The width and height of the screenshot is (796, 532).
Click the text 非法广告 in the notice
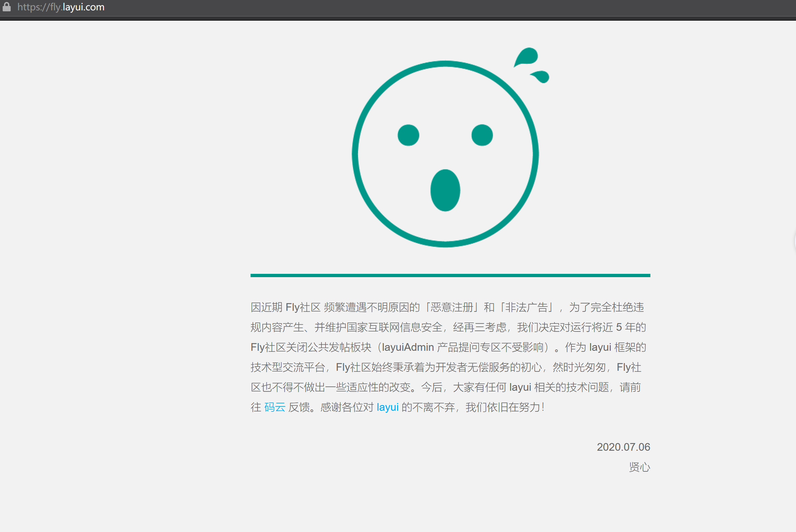pos(526,307)
